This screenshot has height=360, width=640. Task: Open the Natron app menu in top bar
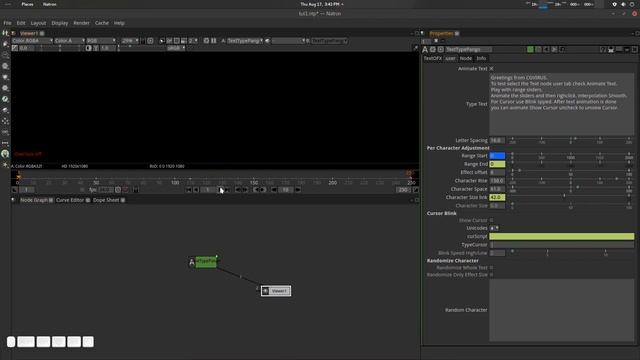click(50, 4)
